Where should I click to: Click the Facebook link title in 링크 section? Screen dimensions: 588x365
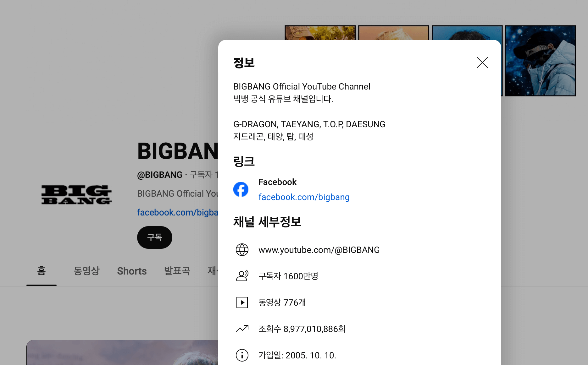pyautogui.click(x=277, y=182)
